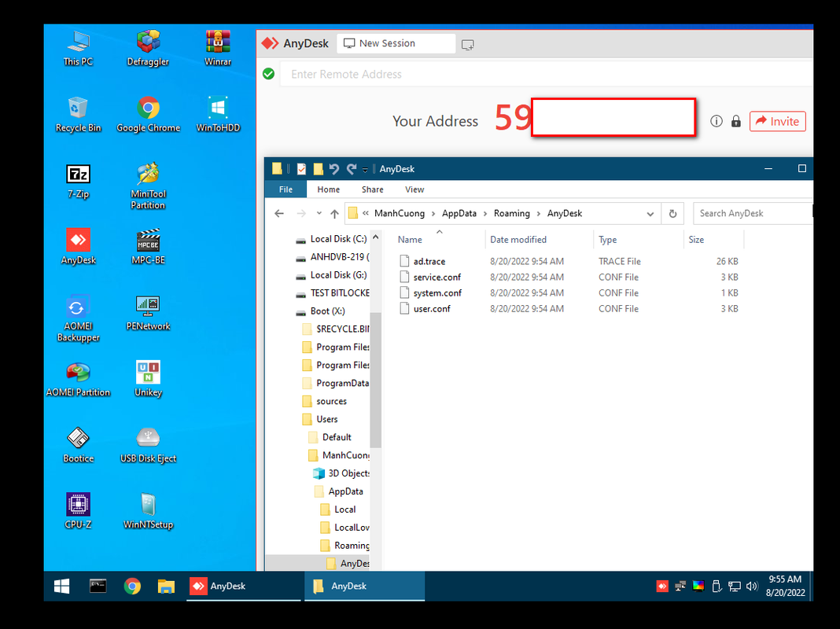
Task: Open This PC desktop icon
Action: click(78, 48)
